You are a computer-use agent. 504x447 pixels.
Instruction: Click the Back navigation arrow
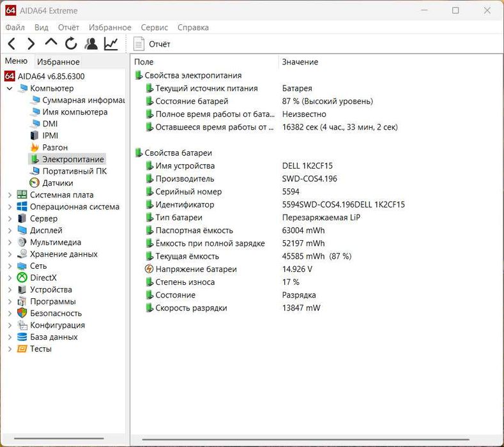click(11, 43)
